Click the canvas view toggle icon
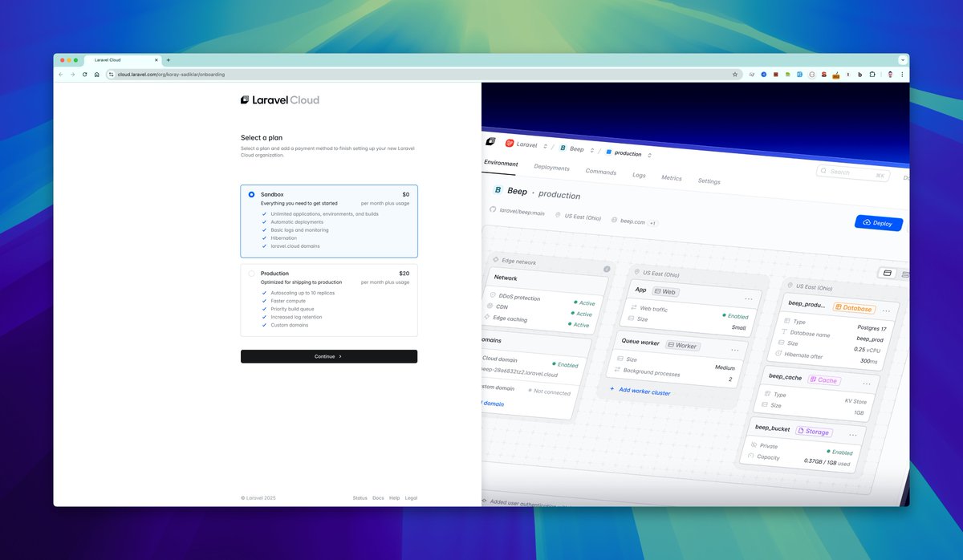 click(x=888, y=273)
